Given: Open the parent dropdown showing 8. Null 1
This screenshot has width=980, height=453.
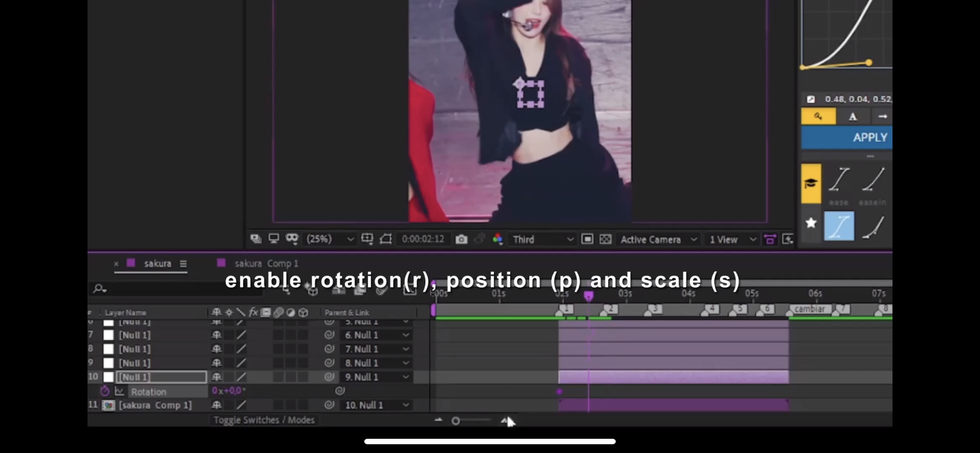Looking at the screenshot, I should coord(376,363).
